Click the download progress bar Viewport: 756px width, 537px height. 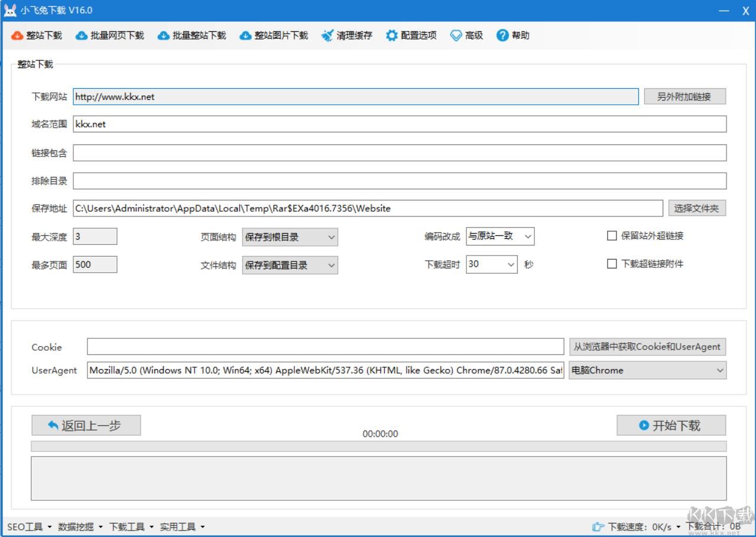click(378, 446)
